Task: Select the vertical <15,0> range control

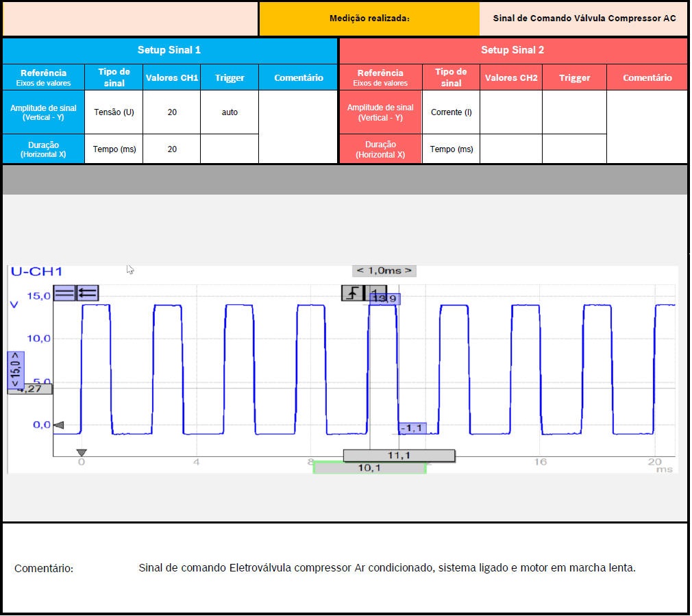Action: [16, 371]
